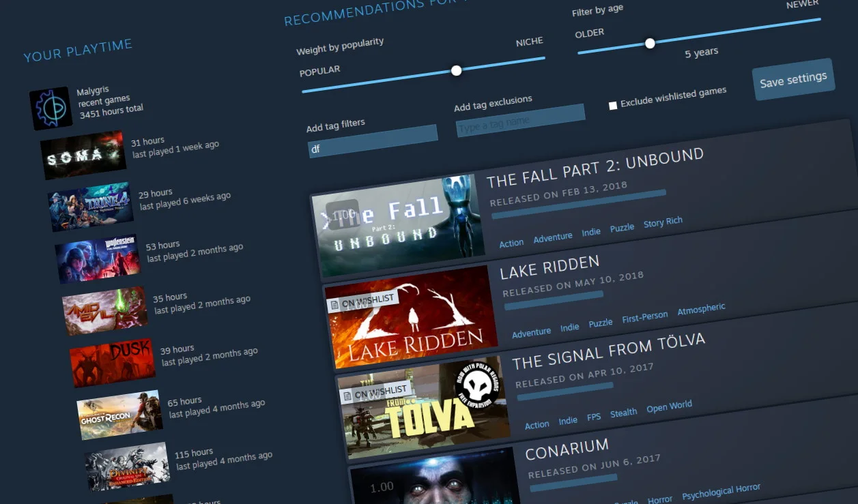The height and width of the screenshot is (504, 858).
Task: Click THE FALL PART 2: UNBOUND title
Action: tap(595, 168)
